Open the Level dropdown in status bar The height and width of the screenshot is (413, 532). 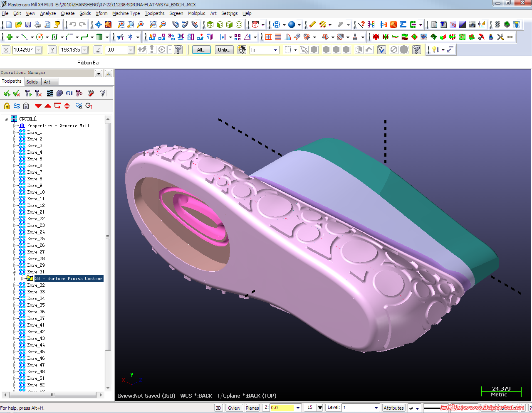[376, 408]
